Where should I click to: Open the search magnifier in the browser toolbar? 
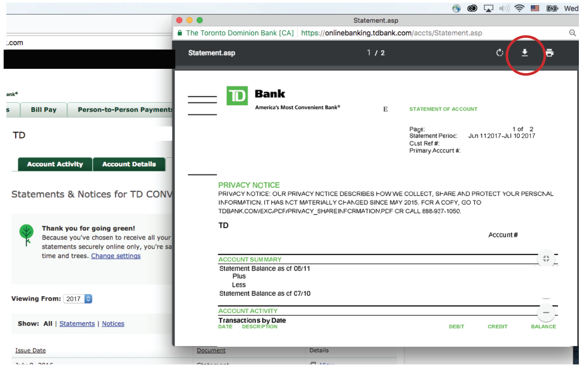[x=573, y=33]
